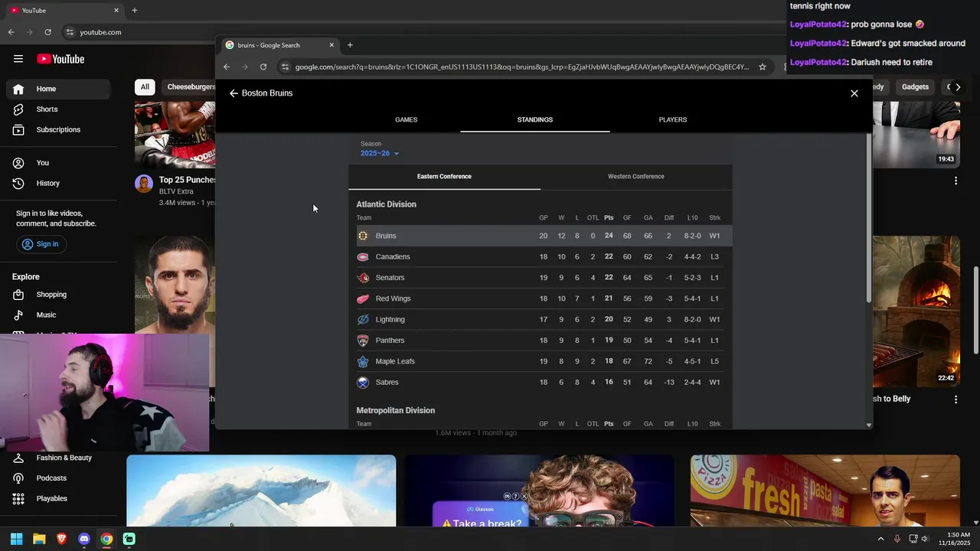Open Fashion & Beauty in sidebar
The height and width of the screenshot is (551, 980).
coord(58,458)
